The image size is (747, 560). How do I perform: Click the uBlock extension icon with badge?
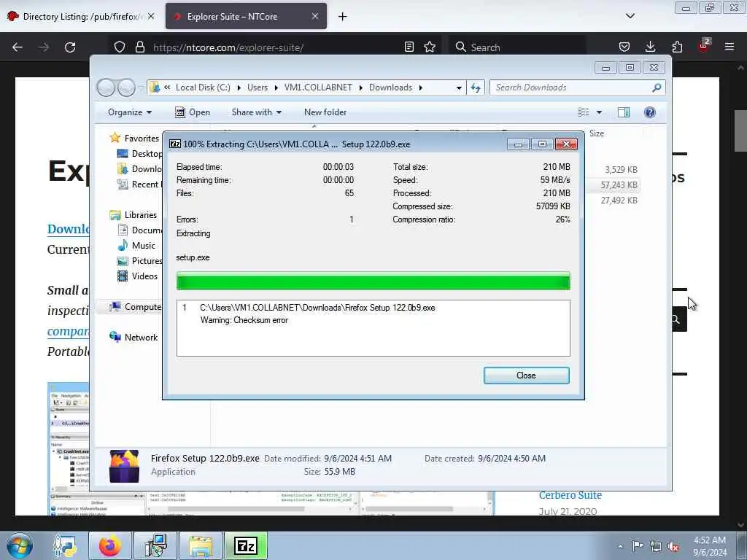704,46
